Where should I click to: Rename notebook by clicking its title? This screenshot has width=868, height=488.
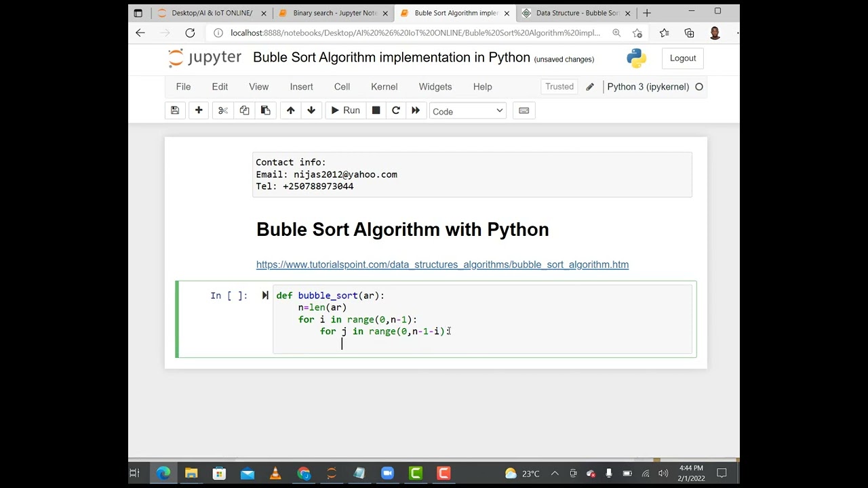(391, 58)
